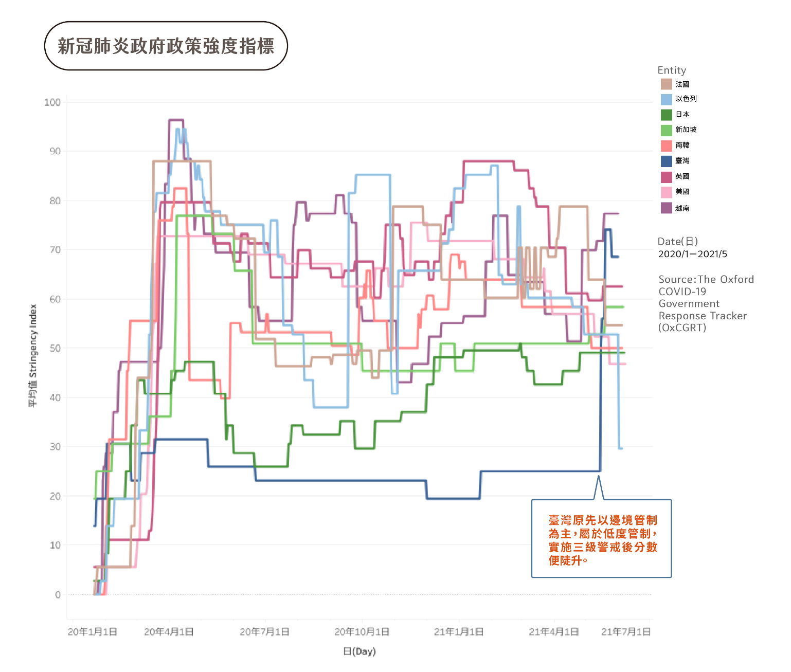Select the 新加坡 light green legend swatch
The height and width of the screenshot is (672, 791).
[666, 130]
